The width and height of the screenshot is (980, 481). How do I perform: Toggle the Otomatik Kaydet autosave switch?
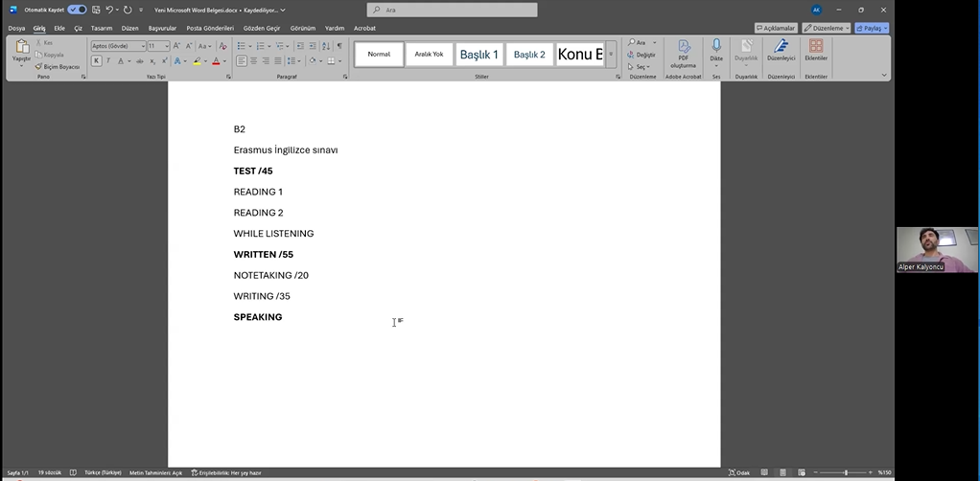(77, 10)
